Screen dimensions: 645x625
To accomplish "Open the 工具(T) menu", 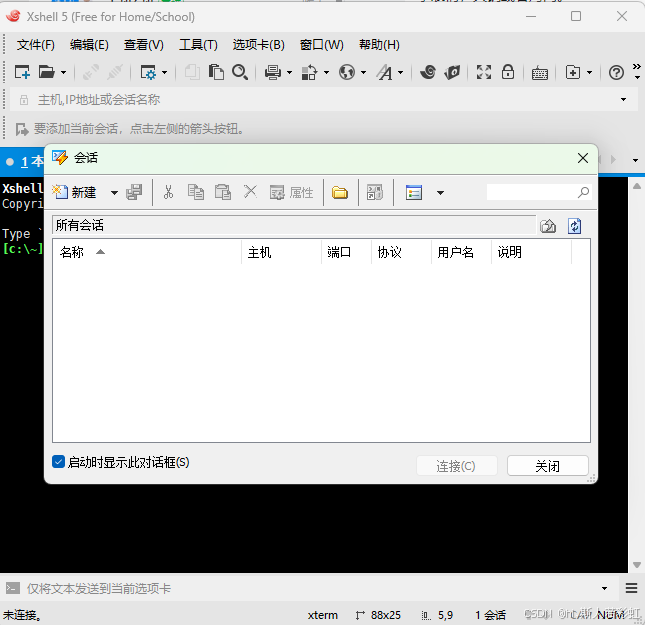I will 198,44.
